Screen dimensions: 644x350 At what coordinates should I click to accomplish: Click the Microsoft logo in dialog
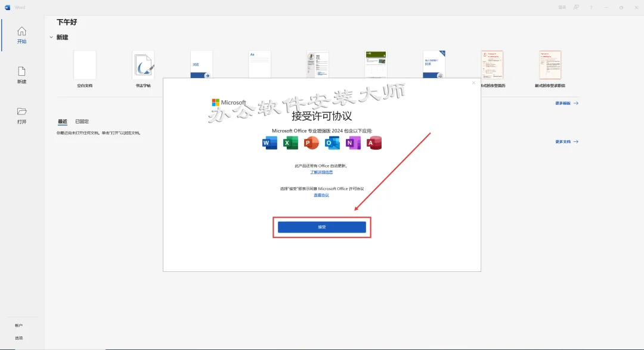click(229, 103)
